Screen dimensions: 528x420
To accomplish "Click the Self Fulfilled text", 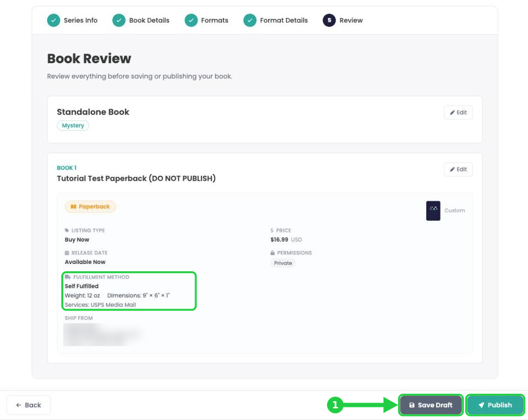I will tap(81, 286).
